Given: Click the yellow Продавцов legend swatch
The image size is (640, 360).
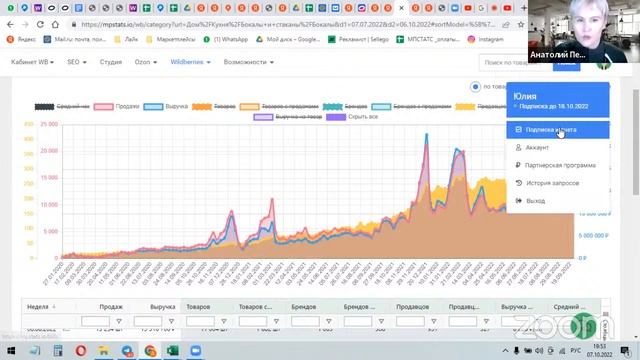Looking at the screenshot, I should [465, 107].
